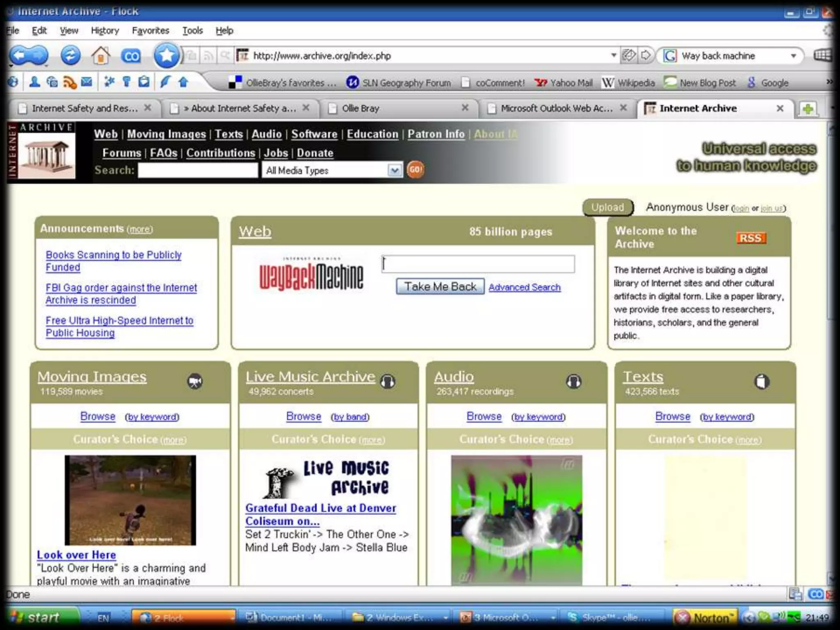Viewport: 840px width, 630px height.
Task: Click the orange RSS badge
Action: tap(751, 238)
